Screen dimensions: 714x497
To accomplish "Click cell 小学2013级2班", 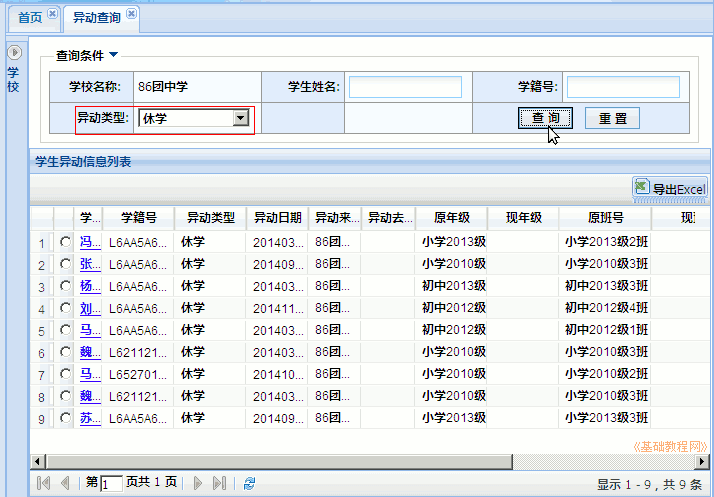I will (606, 242).
